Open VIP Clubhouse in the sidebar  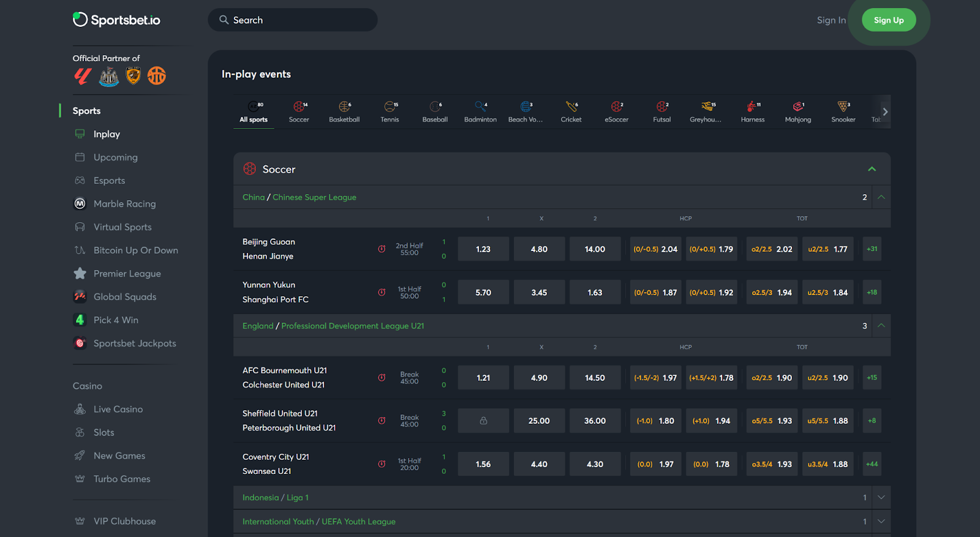(124, 521)
